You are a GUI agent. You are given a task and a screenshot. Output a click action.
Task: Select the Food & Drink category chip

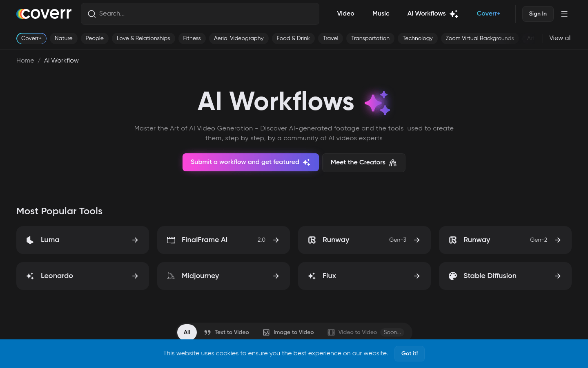tap(293, 38)
